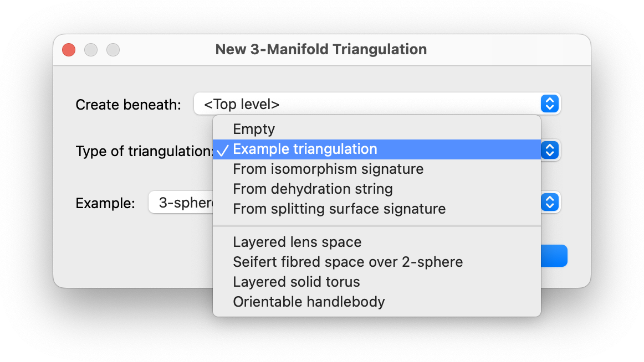Click Type of triangulation dropdown arrows
This screenshot has height=362, width=644.
549,149
